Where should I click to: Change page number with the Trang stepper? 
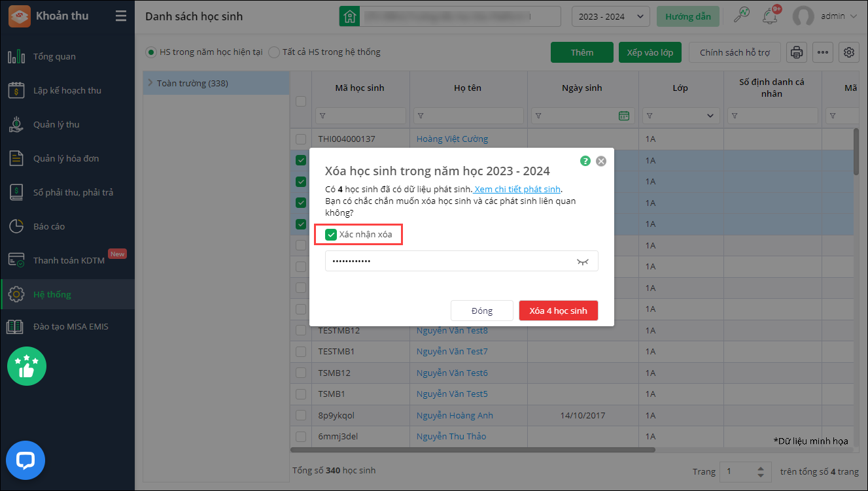point(760,471)
